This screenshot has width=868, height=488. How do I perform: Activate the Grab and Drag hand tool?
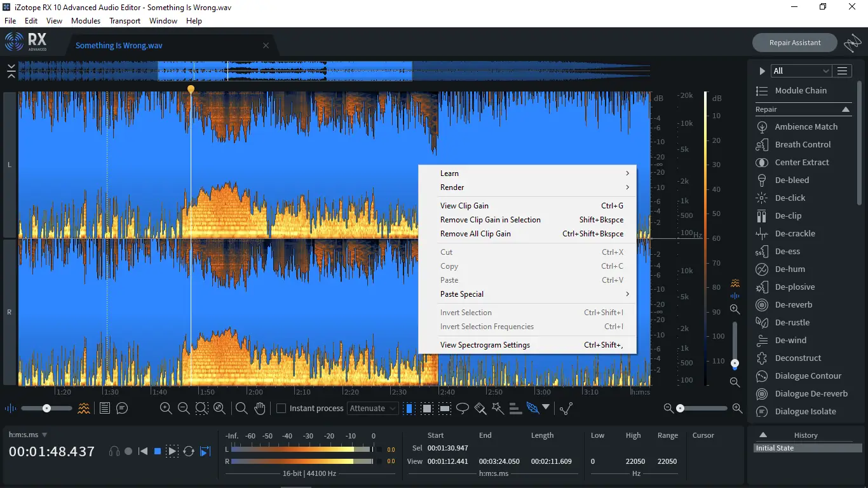(259, 409)
